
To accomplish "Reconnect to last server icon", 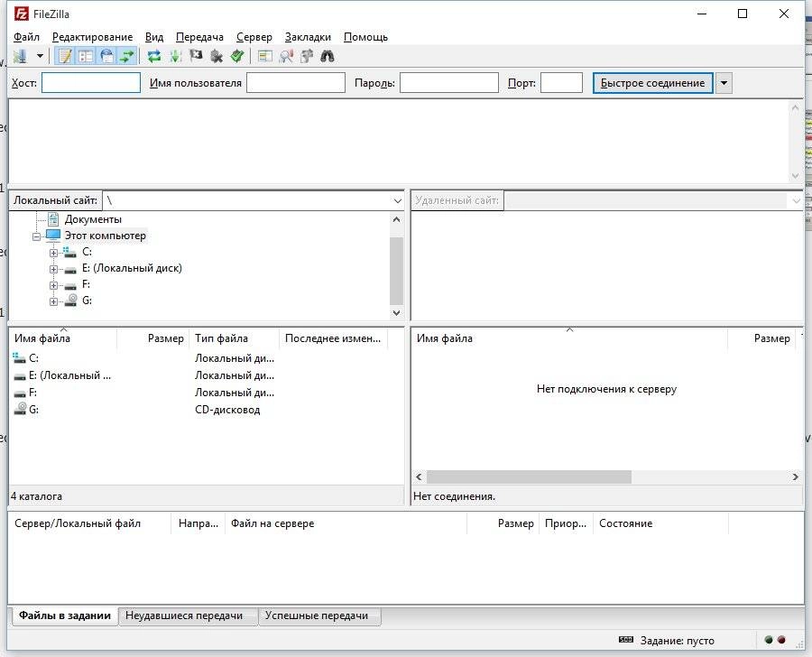I will (x=237, y=56).
